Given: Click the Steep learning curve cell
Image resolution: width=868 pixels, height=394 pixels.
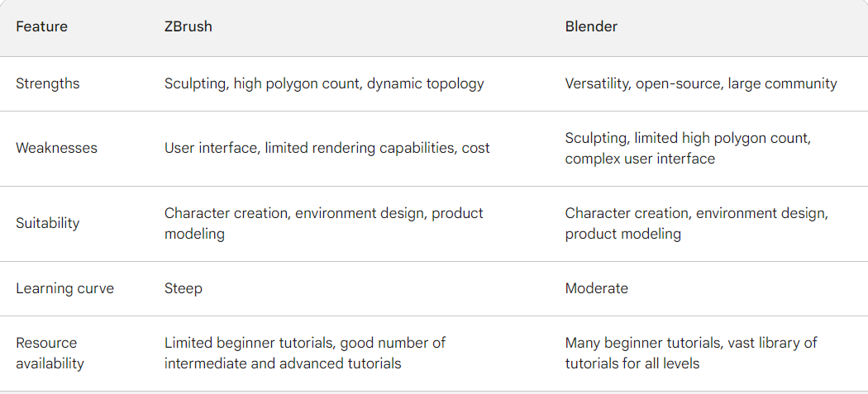Looking at the screenshot, I should click(184, 288).
